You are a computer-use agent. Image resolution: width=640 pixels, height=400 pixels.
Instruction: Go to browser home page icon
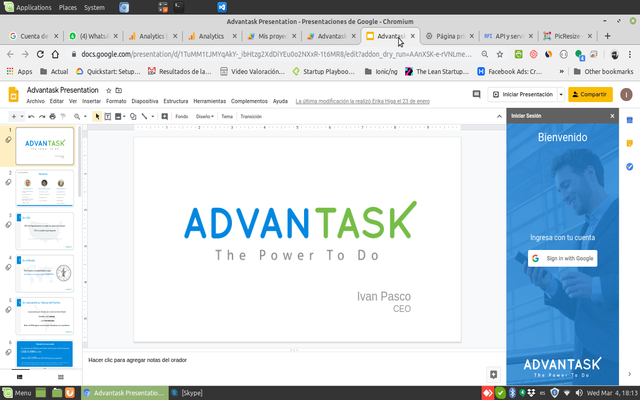(55, 54)
